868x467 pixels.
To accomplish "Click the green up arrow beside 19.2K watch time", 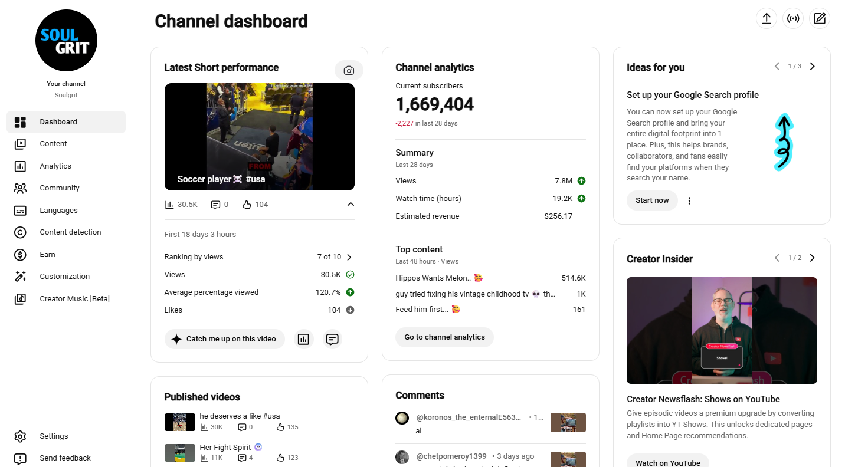I will 581,199.
